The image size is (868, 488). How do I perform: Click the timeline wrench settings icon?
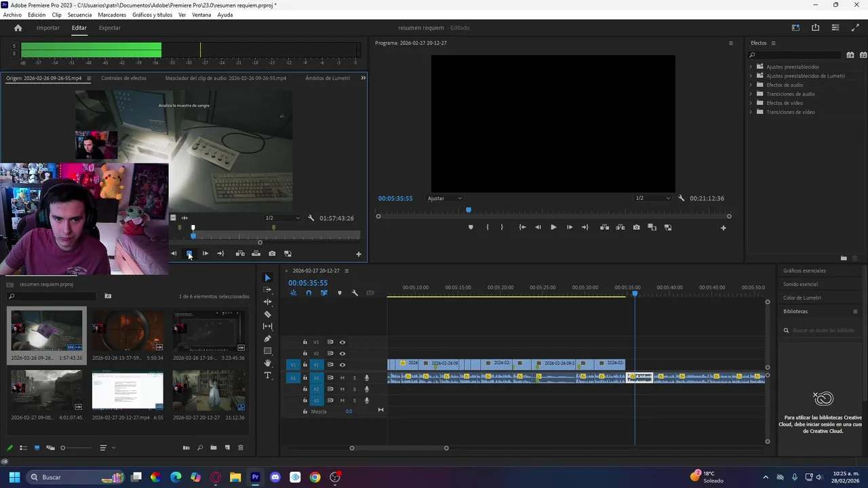coord(355,293)
